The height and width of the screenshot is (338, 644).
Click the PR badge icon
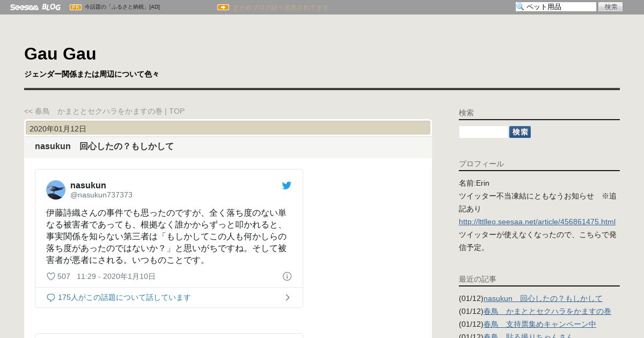[x=76, y=7]
